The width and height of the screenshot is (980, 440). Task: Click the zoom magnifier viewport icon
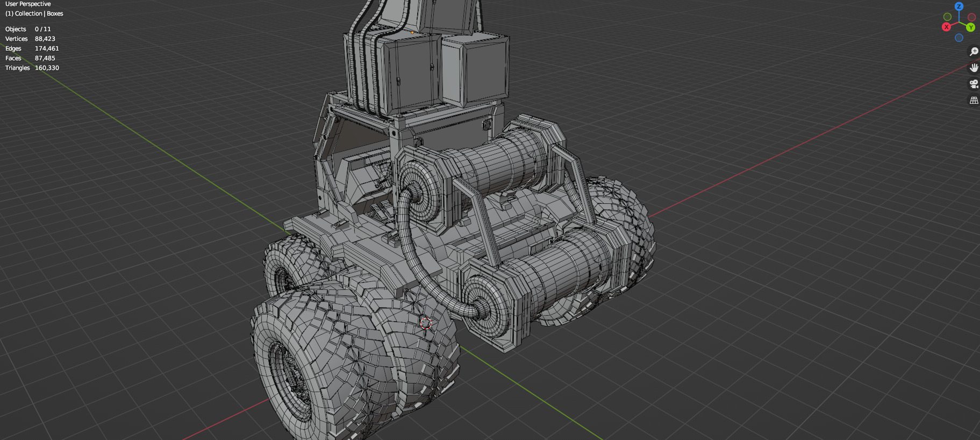[974, 52]
